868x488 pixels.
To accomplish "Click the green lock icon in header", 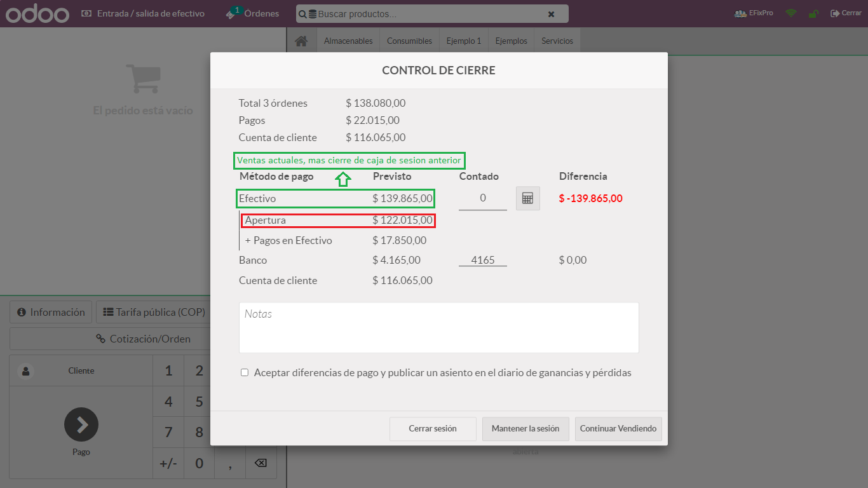I will 813,13.
